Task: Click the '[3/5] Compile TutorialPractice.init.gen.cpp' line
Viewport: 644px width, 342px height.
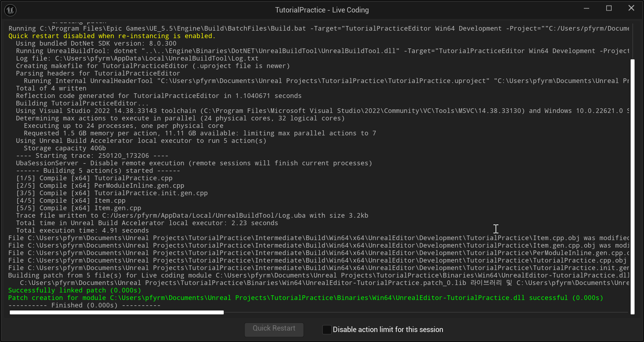Action: (x=112, y=193)
